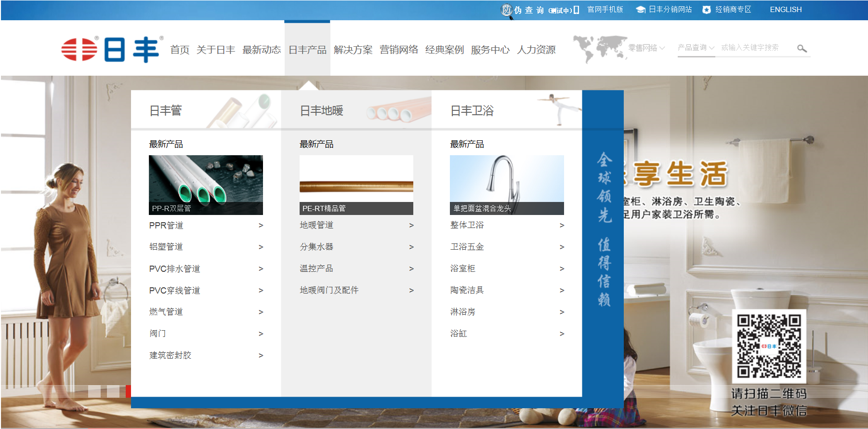Open the 官网手机版 mobile site link
The width and height of the screenshot is (868, 429).
click(x=605, y=10)
